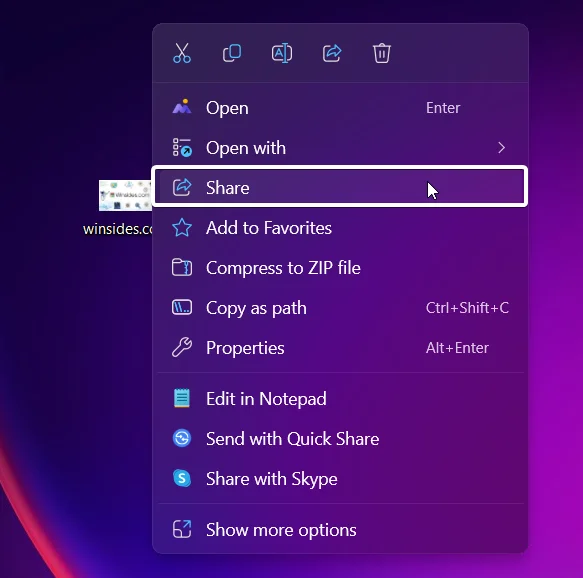Choose Send with Quick Share
The width and height of the screenshot is (583, 578).
pos(340,439)
